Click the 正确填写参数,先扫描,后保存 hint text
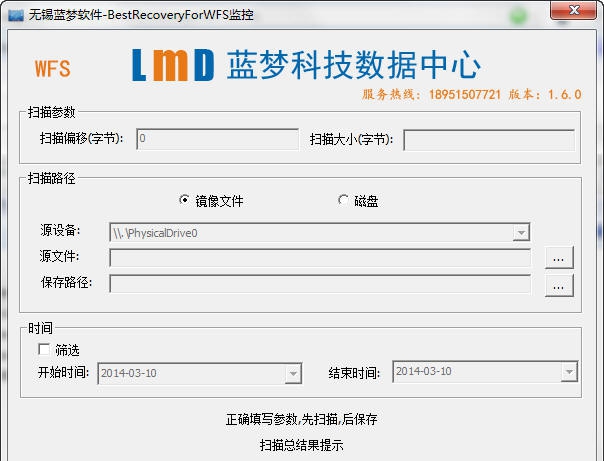Screen dimensions: 604x461 [302, 419]
